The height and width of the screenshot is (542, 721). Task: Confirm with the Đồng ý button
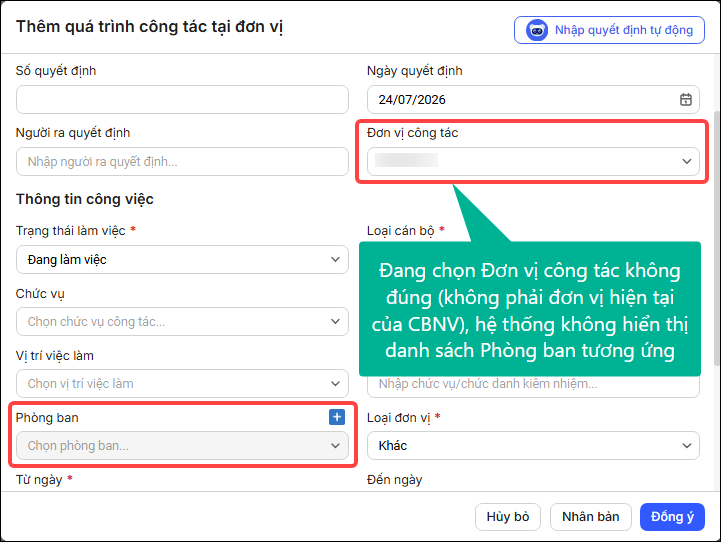pyautogui.click(x=672, y=517)
